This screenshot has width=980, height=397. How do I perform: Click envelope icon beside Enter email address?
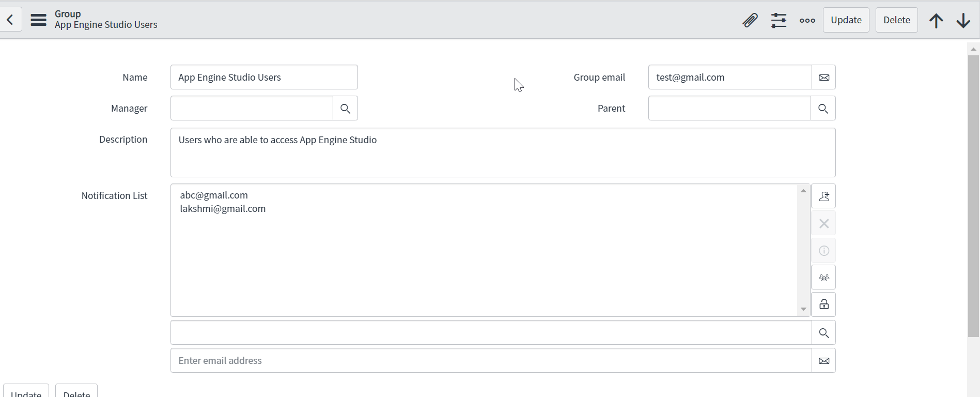tap(823, 361)
